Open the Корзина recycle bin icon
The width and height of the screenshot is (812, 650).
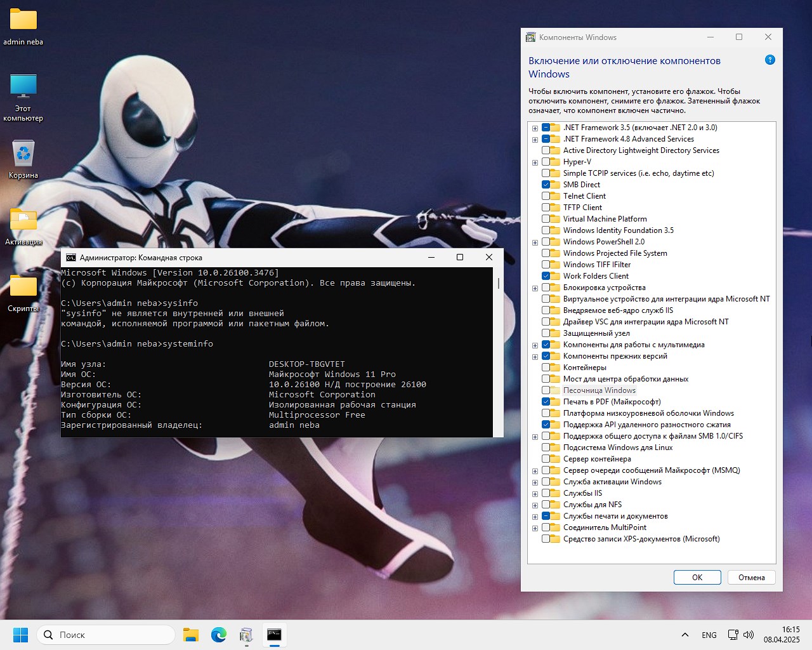pyautogui.click(x=23, y=154)
